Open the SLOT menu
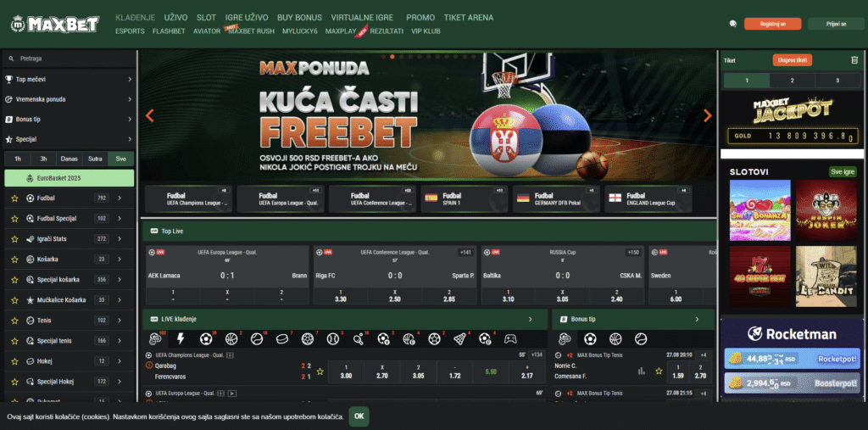The width and height of the screenshot is (868, 430). pyautogui.click(x=207, y=17)
